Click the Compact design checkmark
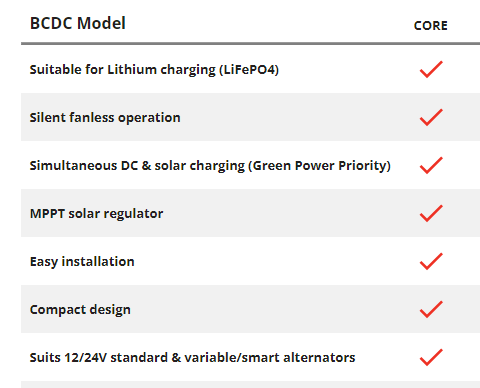Viewport: 480px width, 388px height. click(431, 309)
